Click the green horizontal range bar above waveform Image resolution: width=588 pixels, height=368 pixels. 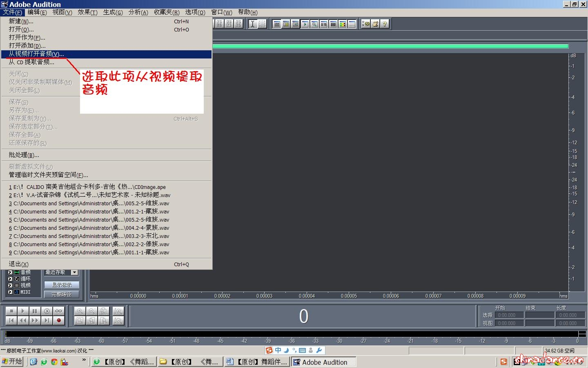390,46
